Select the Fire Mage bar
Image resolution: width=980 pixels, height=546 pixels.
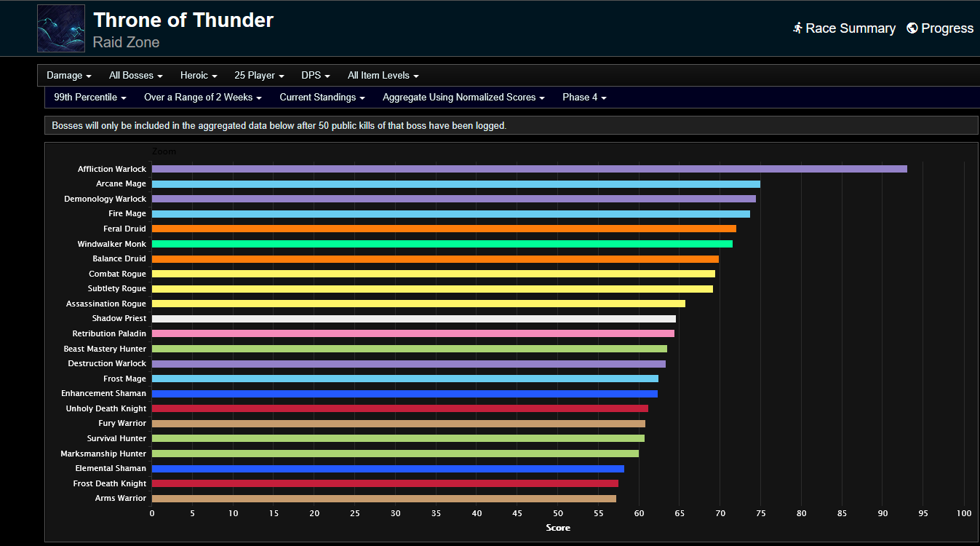click(451, 214)
